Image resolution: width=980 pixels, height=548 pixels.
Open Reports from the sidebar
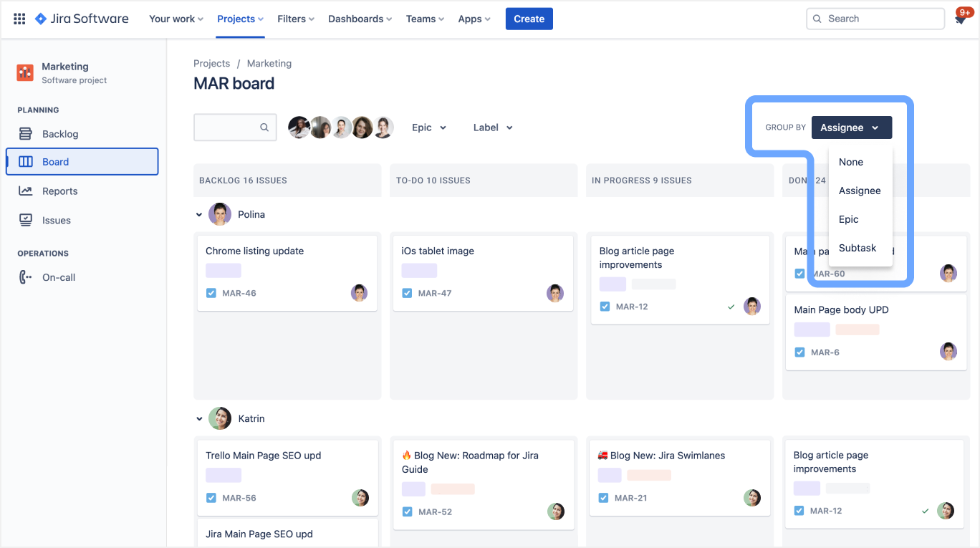59,191
